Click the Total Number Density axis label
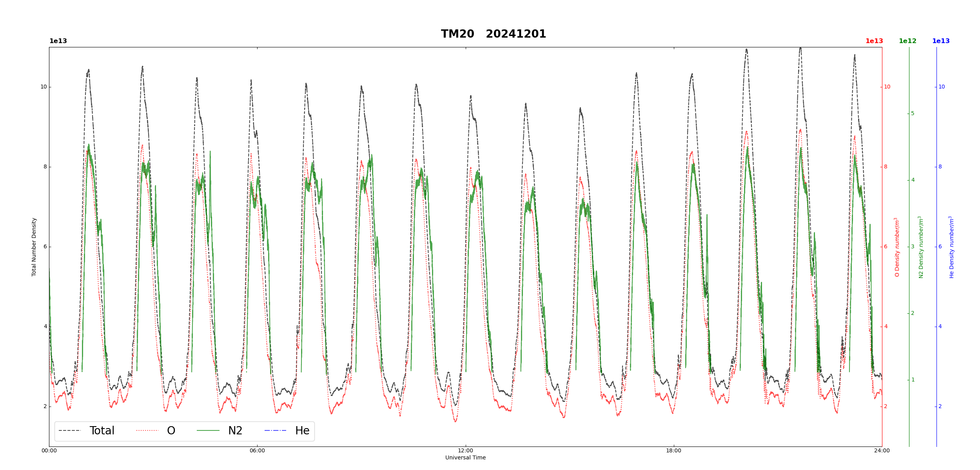Image resolution: width=980 pixels, height=470 pixels. click(34, 247)
